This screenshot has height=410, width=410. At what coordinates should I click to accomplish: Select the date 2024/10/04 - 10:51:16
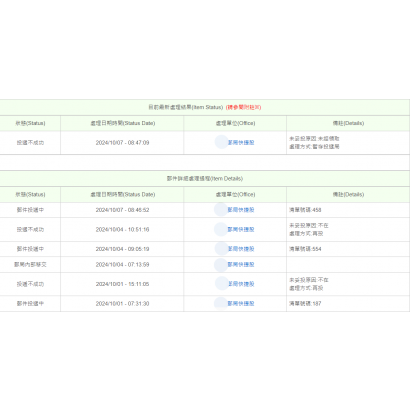(122, 230)
